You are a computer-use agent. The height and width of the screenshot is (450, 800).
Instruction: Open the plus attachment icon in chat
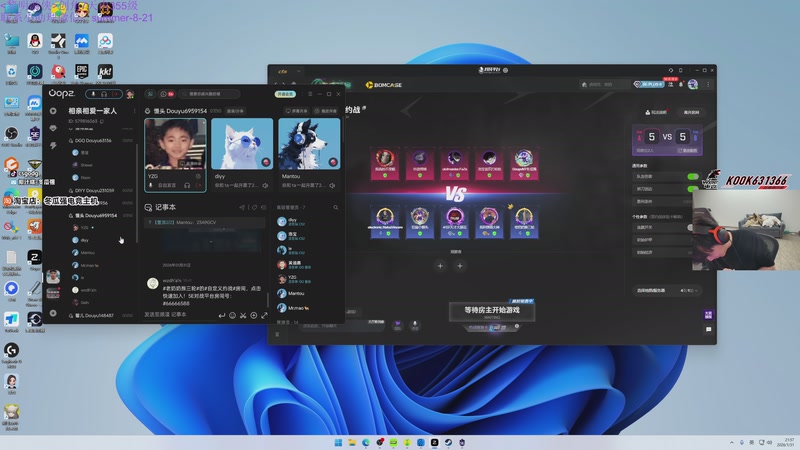tap(254, 315)
